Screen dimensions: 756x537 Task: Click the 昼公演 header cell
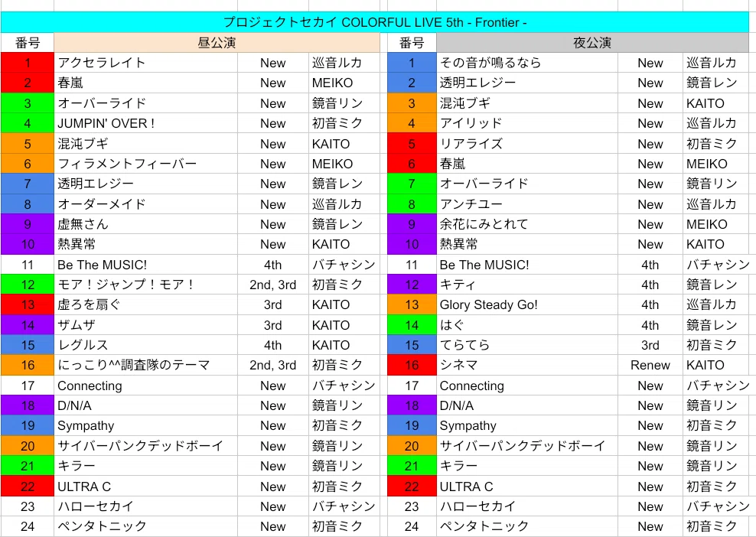217,42
